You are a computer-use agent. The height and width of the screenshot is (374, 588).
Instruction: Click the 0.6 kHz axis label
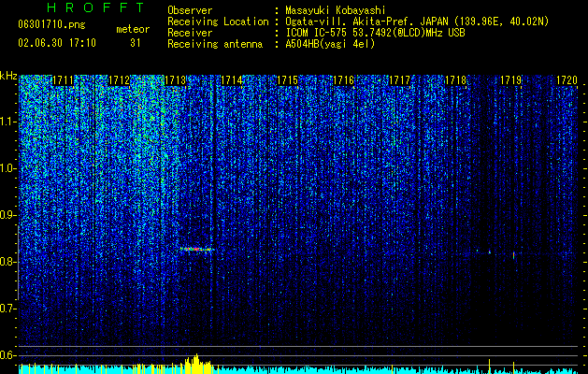[x=8, y=355]
